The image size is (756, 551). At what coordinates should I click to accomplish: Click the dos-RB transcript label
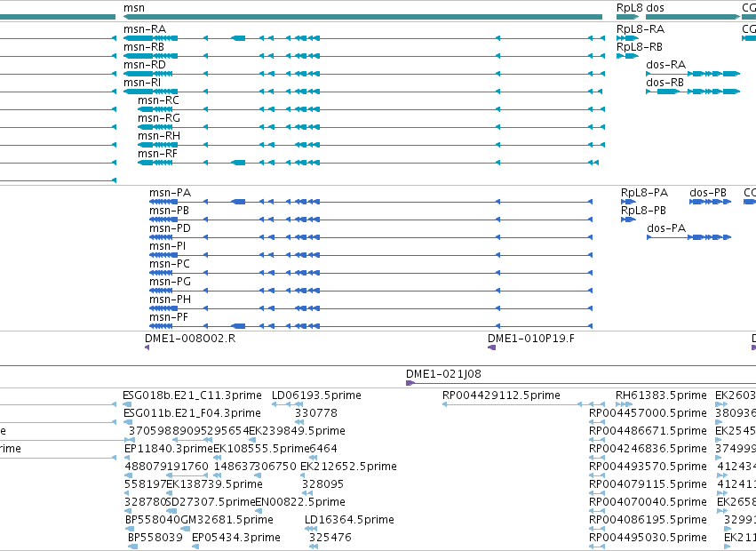[x=664, y=83]
